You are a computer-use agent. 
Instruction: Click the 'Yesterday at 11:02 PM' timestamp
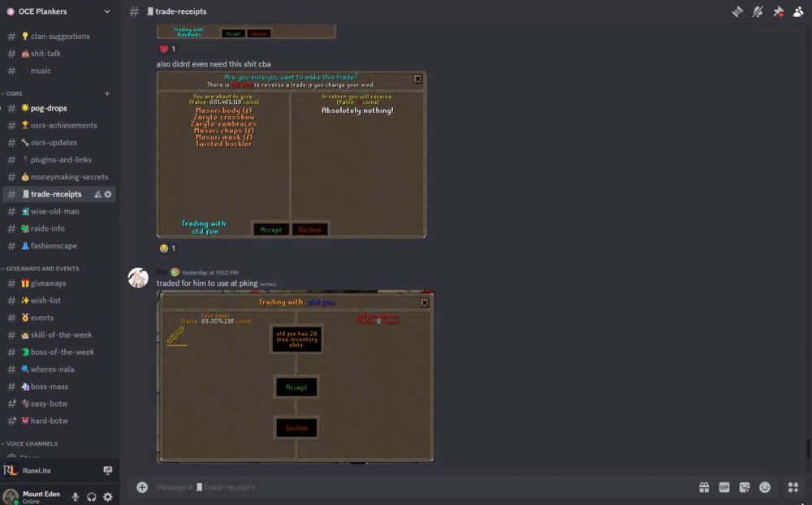(x=210, y=273)
